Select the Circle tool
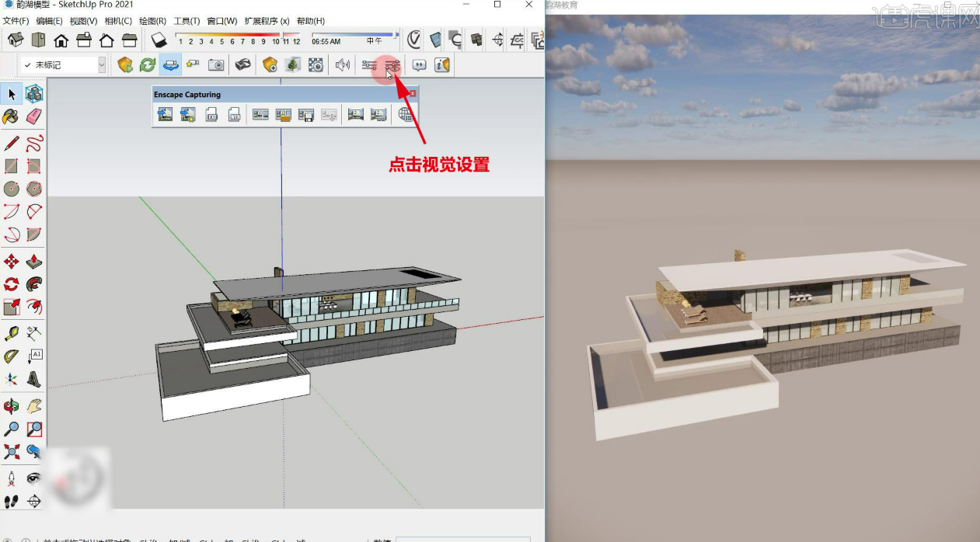Image resolution: width=980 pixels, height=542 pixels. tap(12, 189)
